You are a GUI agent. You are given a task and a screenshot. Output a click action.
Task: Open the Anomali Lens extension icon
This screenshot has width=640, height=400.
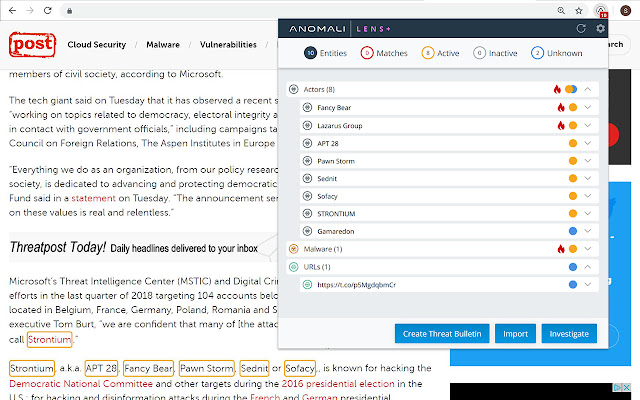click(x=601, y=11)
